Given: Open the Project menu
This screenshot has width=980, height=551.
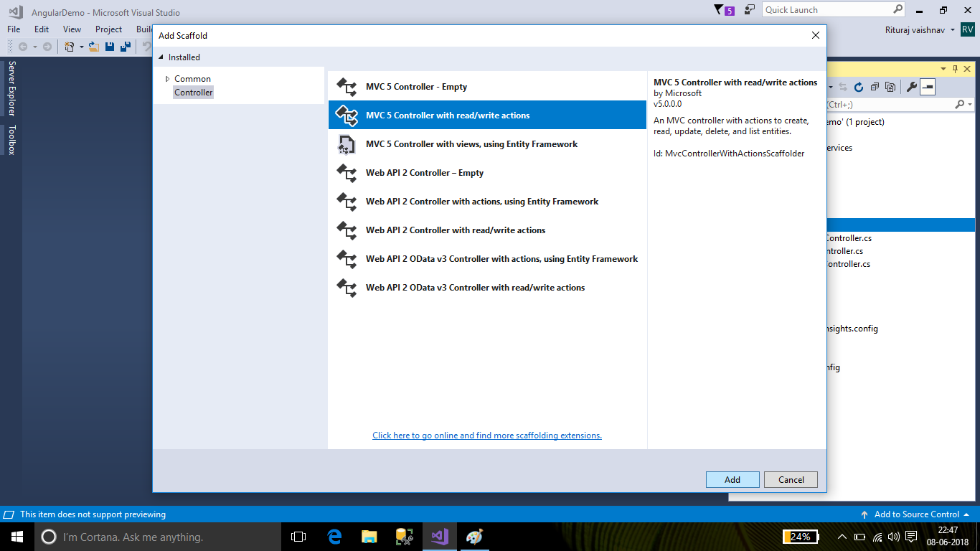Looking at the screenshot, I should [108, 29].
